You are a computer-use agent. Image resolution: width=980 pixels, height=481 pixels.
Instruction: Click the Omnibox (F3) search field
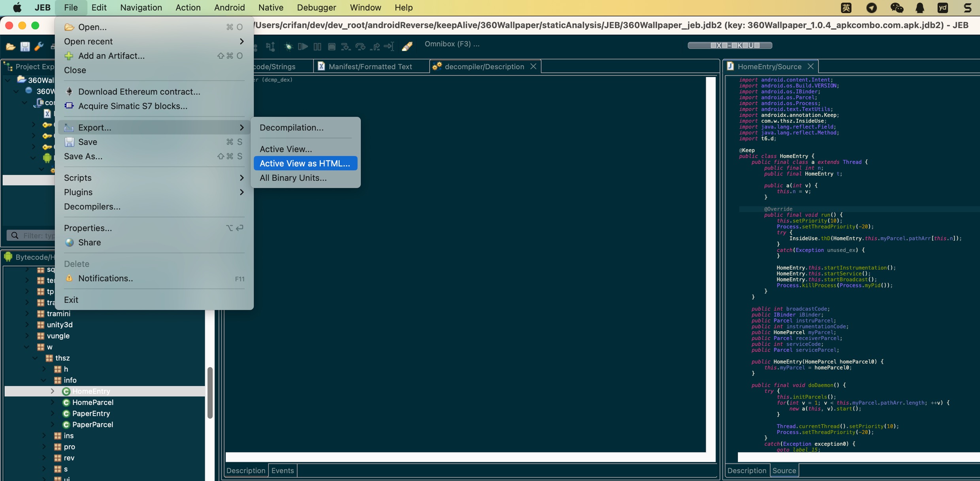click(x=452, y=44)
